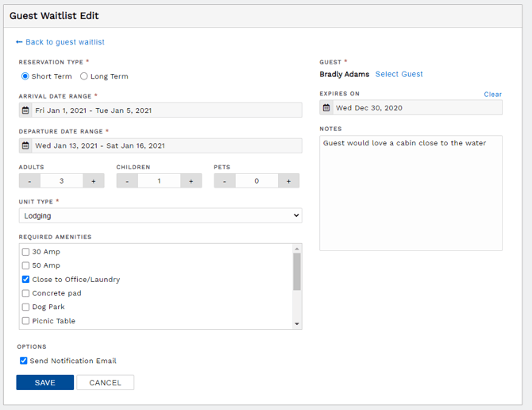The height and width of the screenshot is (410, 532).
Task: Click the Adults number field
Action: (x=61, y=181)
